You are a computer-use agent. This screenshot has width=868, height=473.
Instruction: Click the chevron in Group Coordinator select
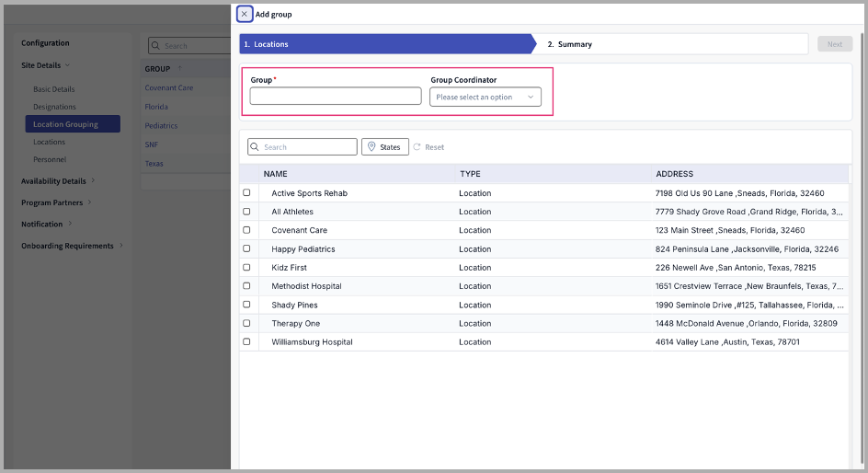pos(531,98)
